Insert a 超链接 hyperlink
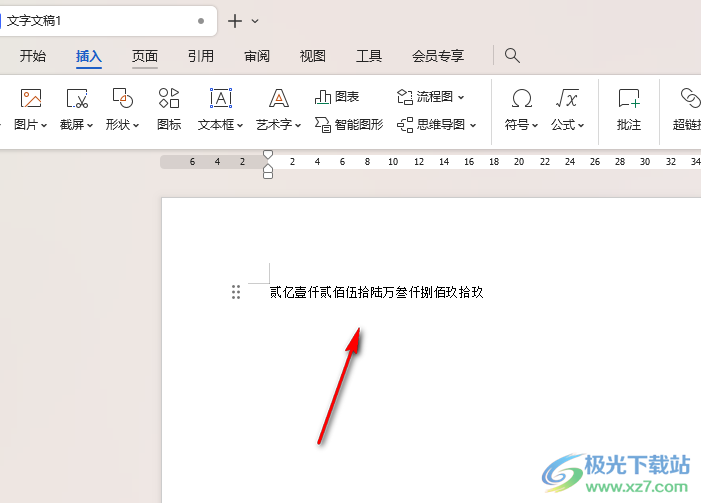 pyautogui.click(x=688, y=110)
